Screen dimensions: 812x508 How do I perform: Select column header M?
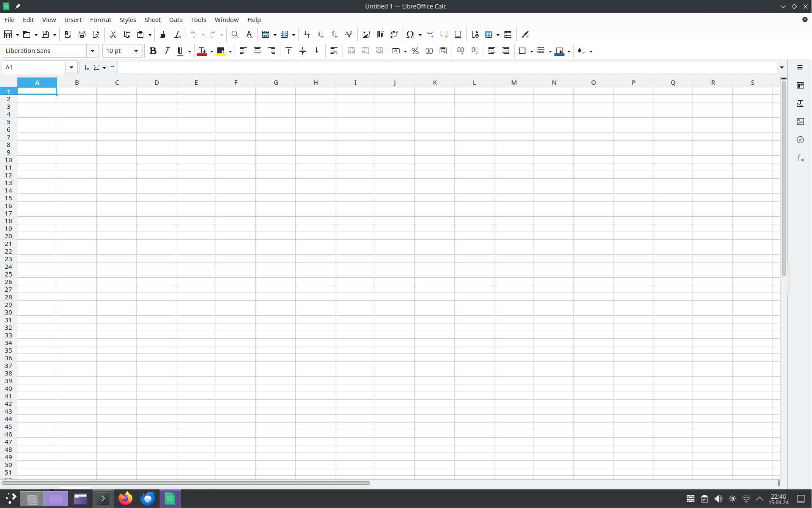point(514,83)
